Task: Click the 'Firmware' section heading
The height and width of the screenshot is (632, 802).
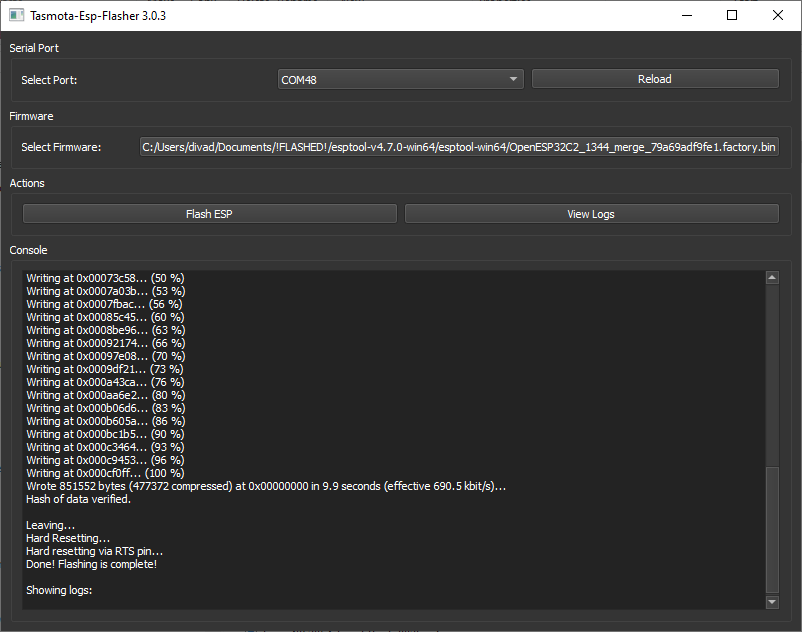Action: [x=31, y=116]
